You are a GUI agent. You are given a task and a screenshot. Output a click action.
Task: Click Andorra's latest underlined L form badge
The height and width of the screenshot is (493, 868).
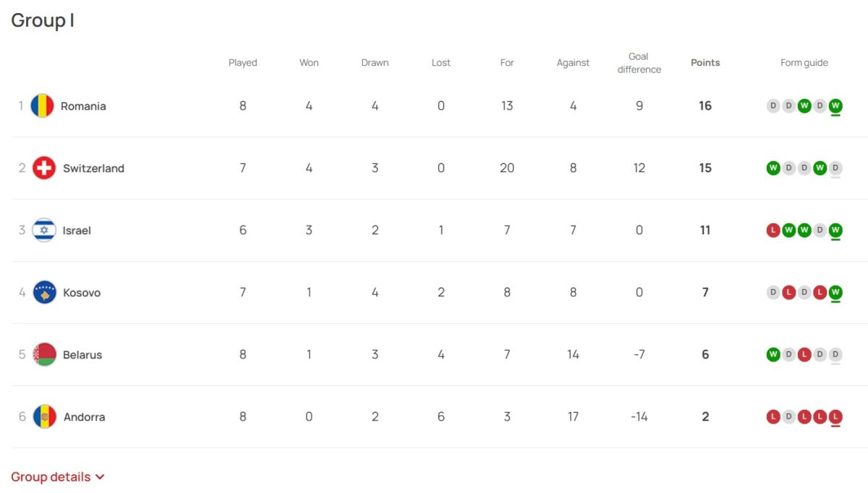pyautogui.click(x=835, y=417)
